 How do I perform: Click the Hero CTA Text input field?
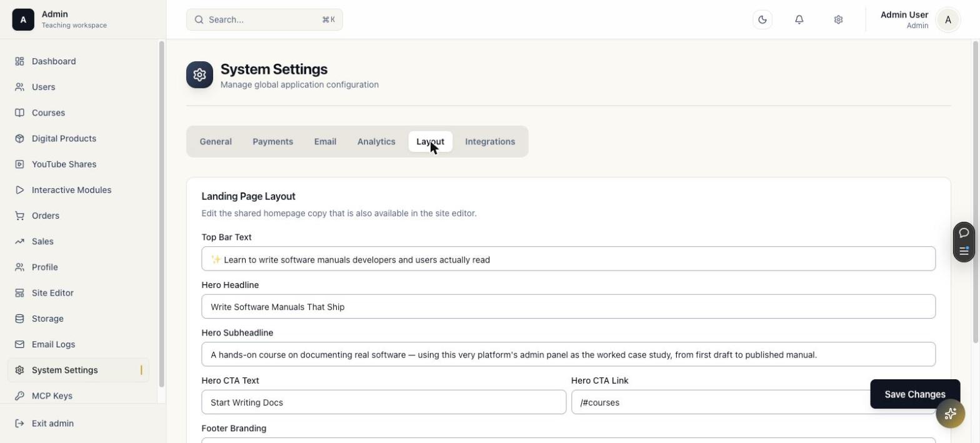384,402
